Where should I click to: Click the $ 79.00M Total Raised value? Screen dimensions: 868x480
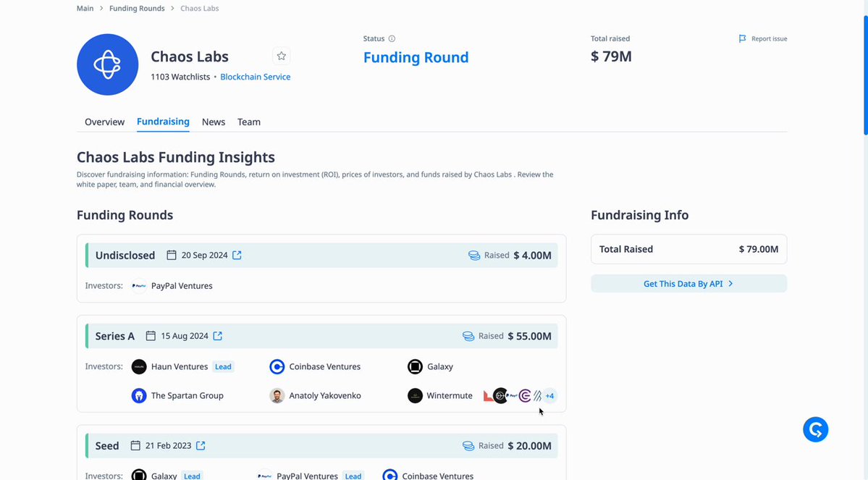759,249
